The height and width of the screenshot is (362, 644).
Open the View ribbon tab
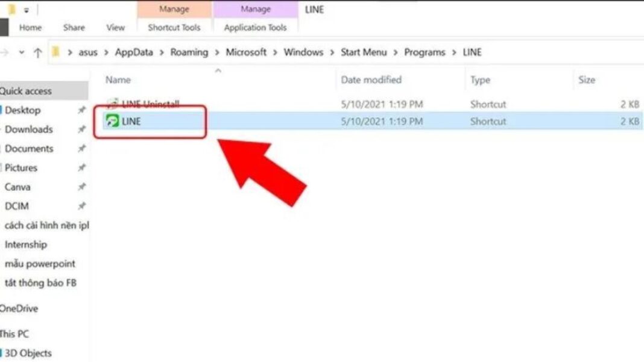pos(115,28)
